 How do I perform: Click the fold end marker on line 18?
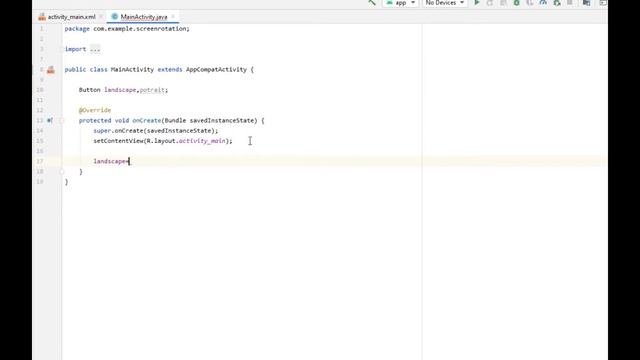click(x=62, y=171)
